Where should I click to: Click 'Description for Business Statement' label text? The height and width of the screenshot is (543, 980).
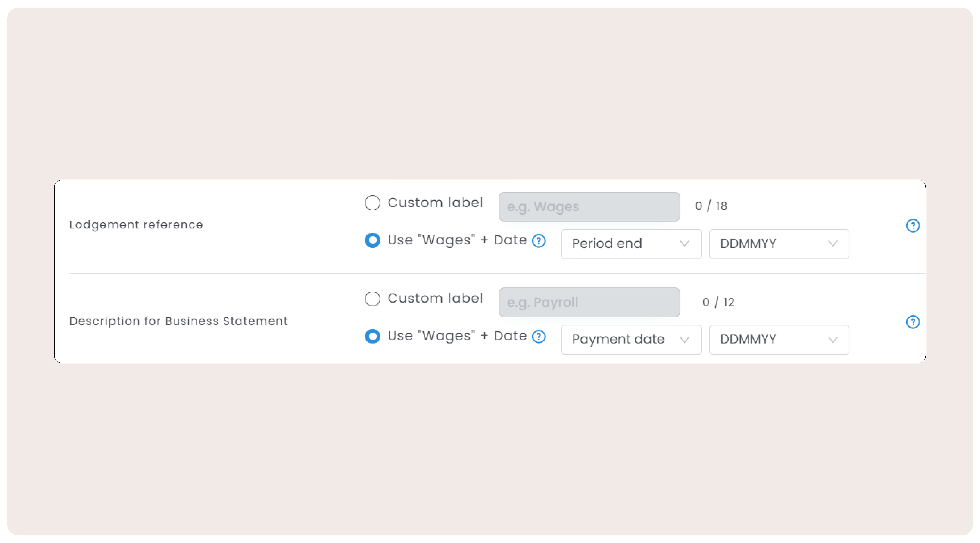(178, 321)
